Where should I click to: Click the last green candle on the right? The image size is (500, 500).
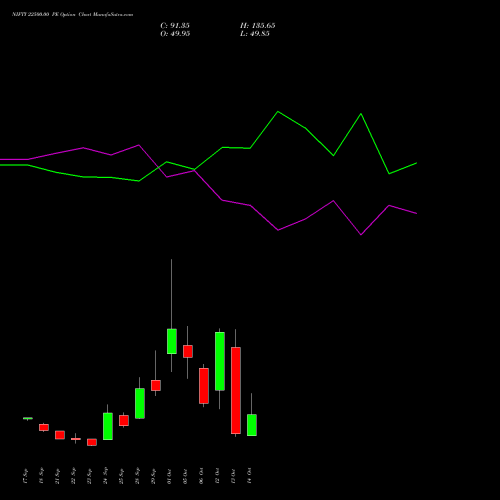pos(252,425)
